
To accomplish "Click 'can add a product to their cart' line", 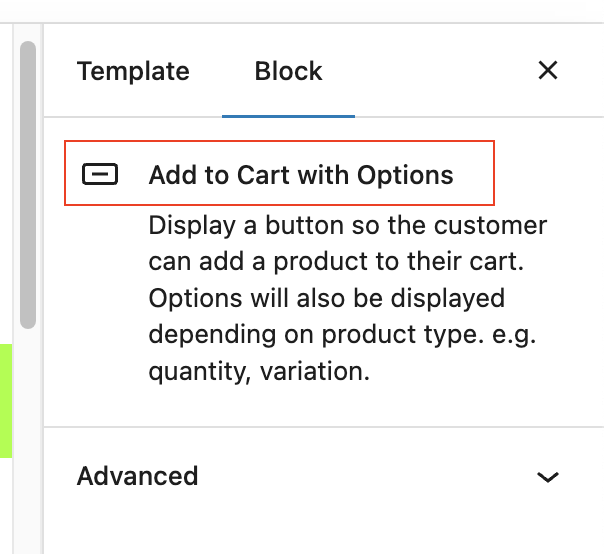I will click(x=336, y=262).
